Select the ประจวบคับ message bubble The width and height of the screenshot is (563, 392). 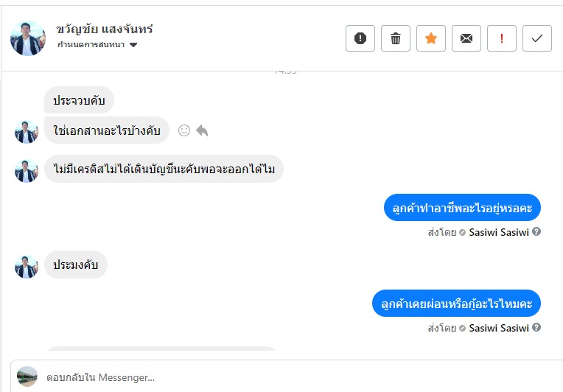[x=79, y=100]
